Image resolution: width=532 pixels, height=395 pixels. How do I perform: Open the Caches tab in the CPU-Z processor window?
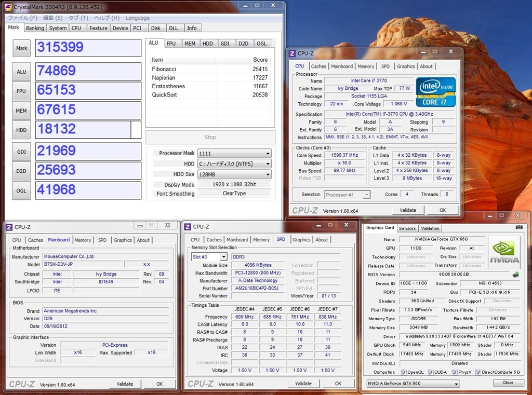pyautogui.click(x=318, y=66)
